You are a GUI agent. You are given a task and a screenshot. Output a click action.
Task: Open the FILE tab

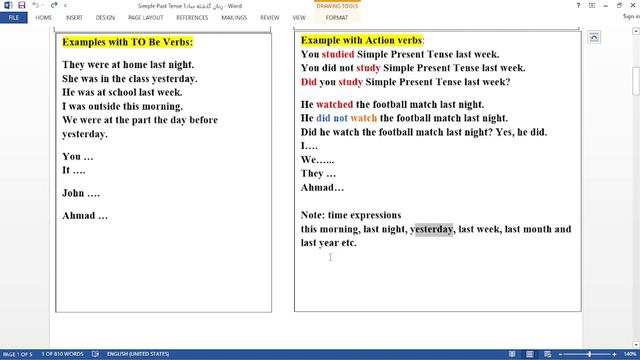click(x=13, y=18)
